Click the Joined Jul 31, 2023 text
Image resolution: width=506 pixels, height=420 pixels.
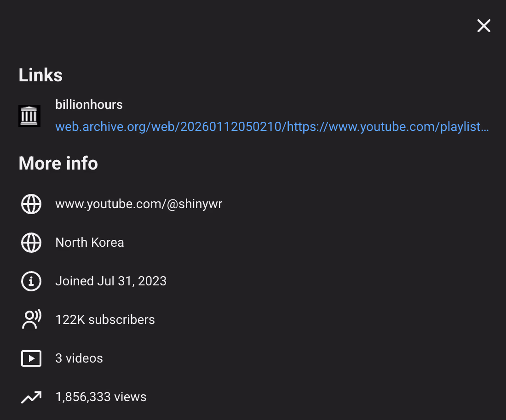tap(111, 281)
